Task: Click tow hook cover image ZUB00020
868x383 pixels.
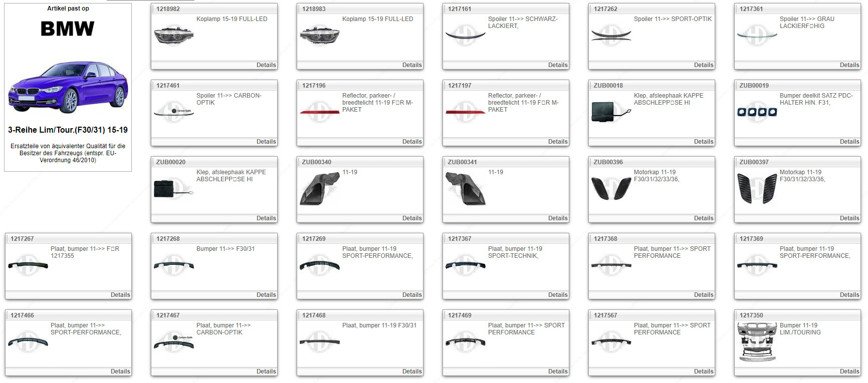Action: 173,189
